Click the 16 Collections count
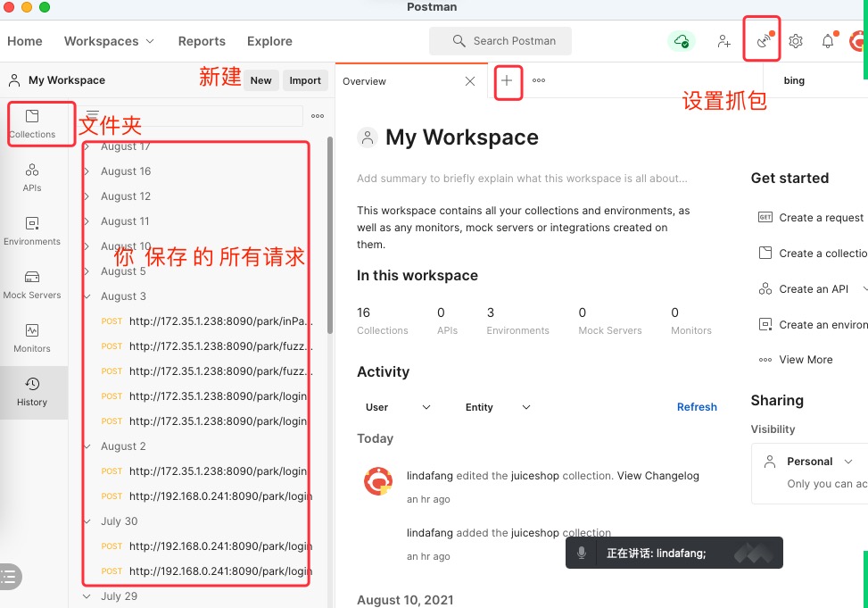 point(382,321)
